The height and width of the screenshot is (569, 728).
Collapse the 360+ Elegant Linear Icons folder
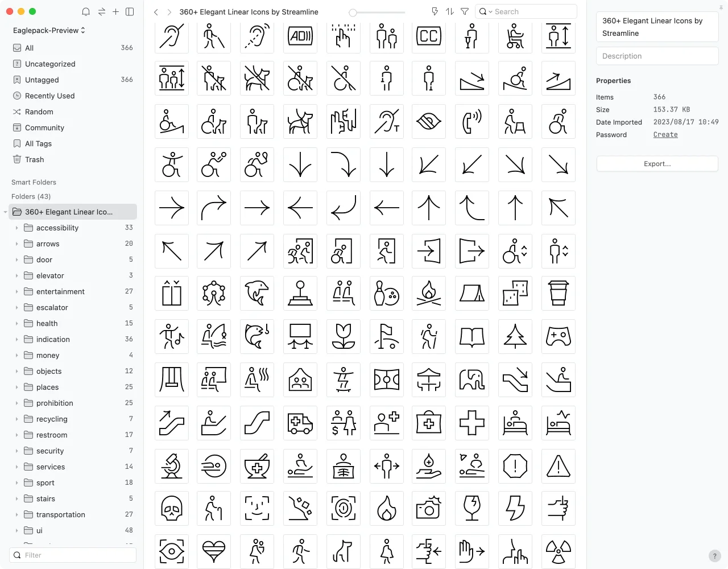(x=6, y=212)
